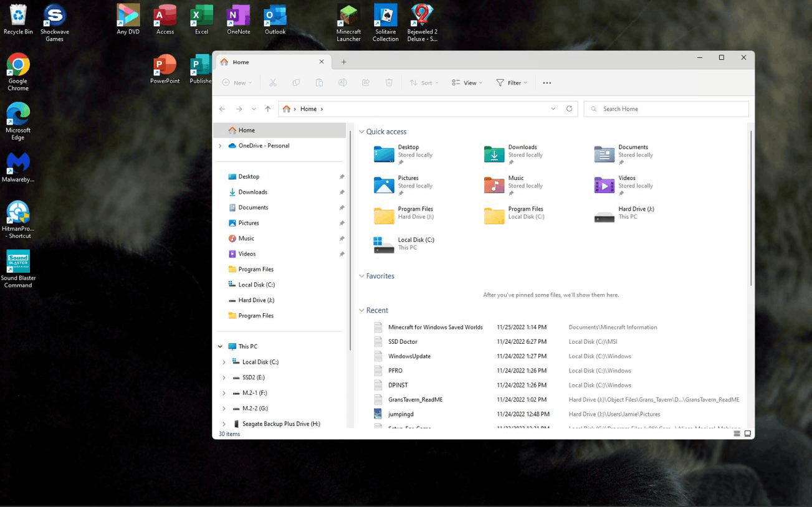Click the Paste icon in the toolbar
812x507 pixels.
coord(319,82)
